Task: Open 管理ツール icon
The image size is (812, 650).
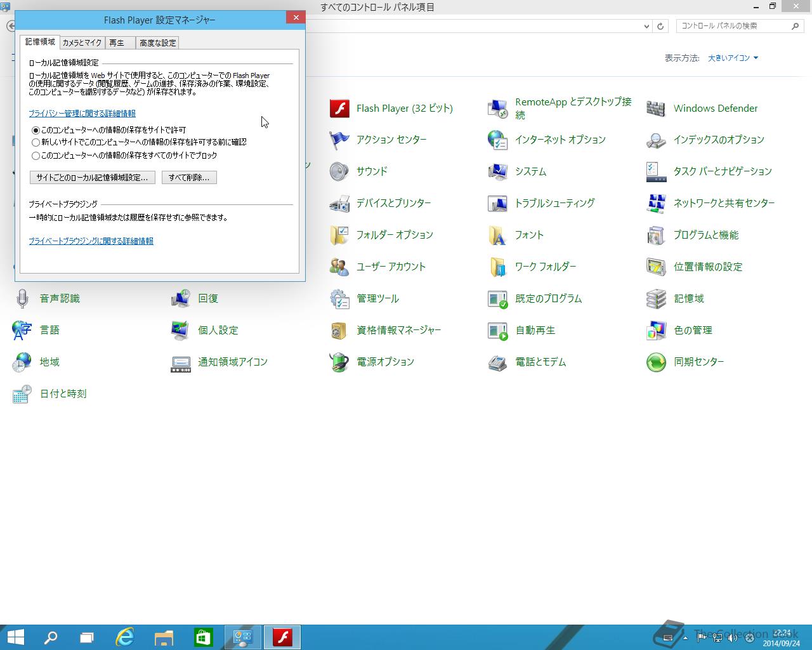Action: [x=339, y=299]
